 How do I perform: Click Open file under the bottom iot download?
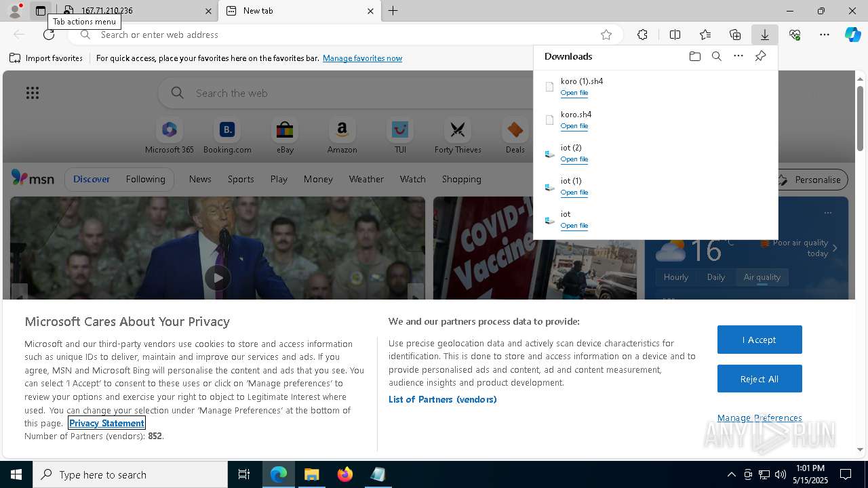574,226
